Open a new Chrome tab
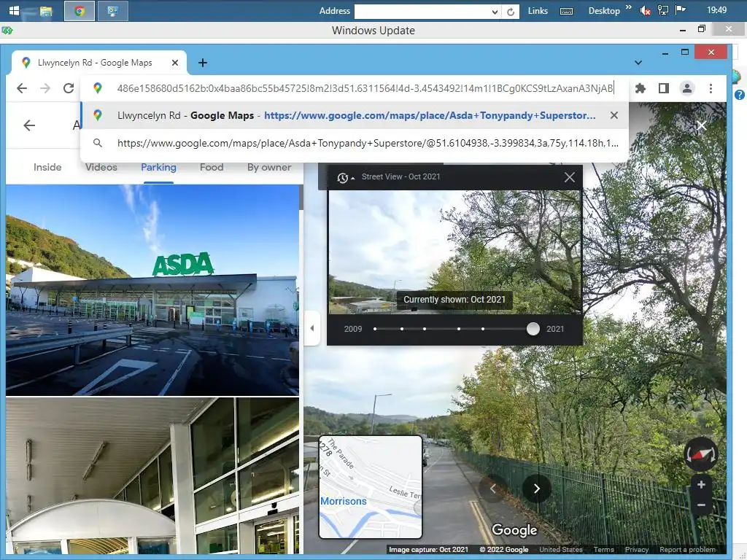Image resolution: width=747 pixels, height=560 pixels. (203, 63)
